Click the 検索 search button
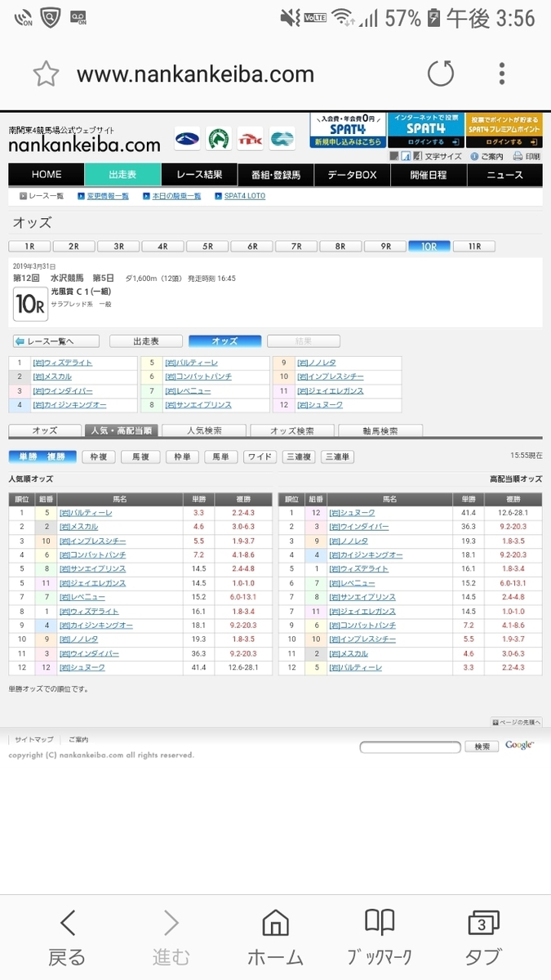This screenshot has width=551, height=980. pyautogui.click(x=482, y=746)
